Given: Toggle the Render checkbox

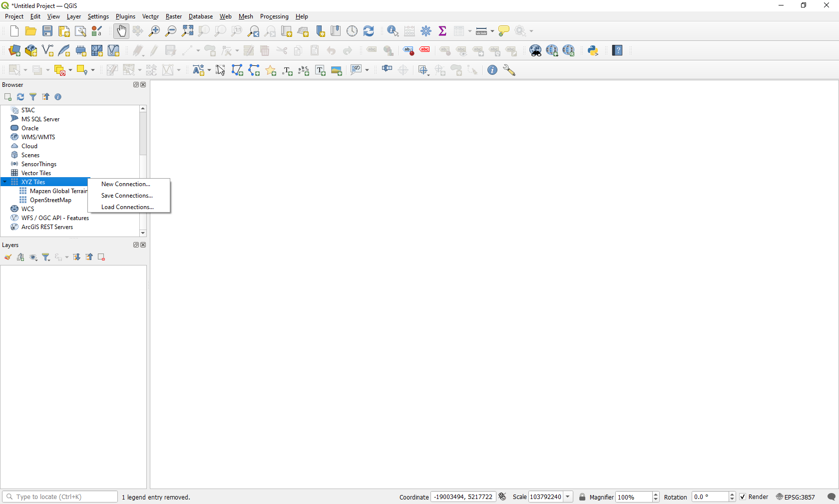Looking at the screenshot, I should click(x=743, y=497).
